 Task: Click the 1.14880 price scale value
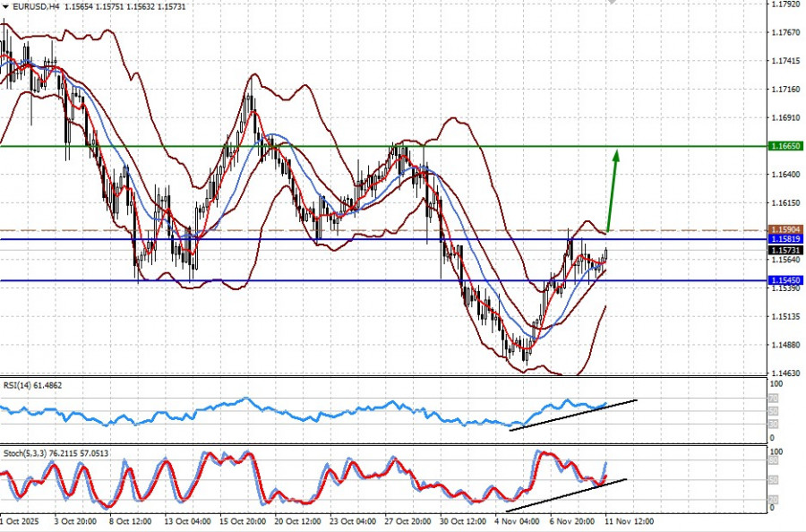point(786,345)
